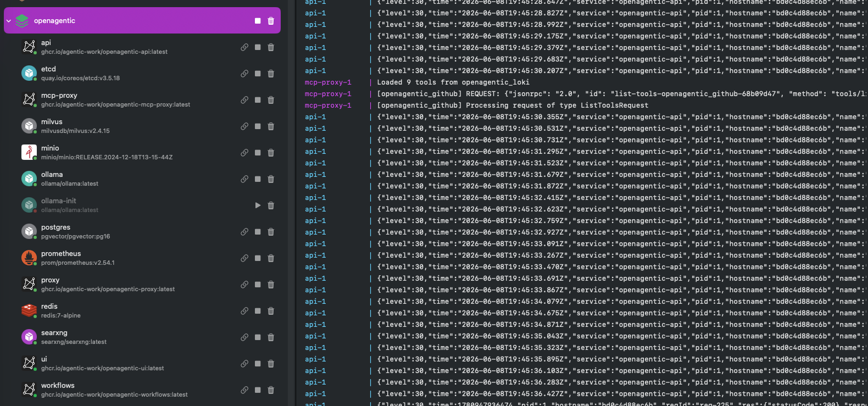
Task: Stop the prometheus container
Action: point(258,258)
